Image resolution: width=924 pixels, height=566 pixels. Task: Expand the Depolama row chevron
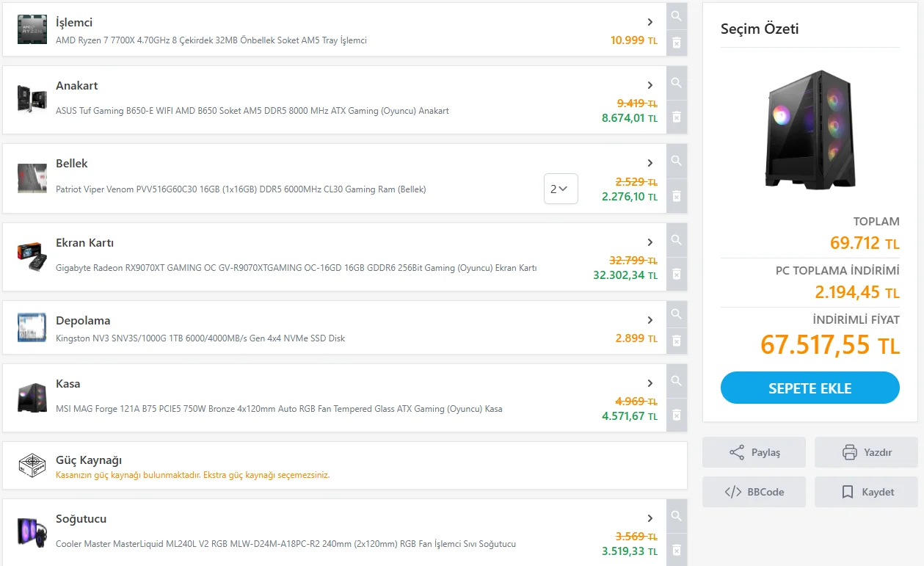(x=650, y=321)
